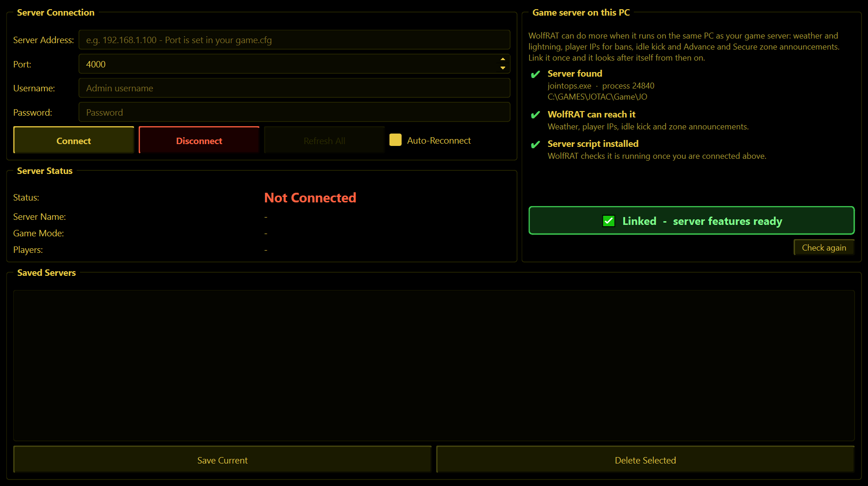Click the Refresh All button
868x486 pixels.
click(324, 140)
